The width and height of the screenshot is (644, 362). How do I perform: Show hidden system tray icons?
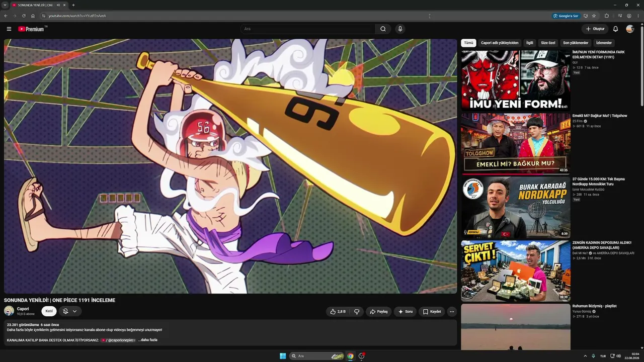pyautogui.click(x=585, y=356)
